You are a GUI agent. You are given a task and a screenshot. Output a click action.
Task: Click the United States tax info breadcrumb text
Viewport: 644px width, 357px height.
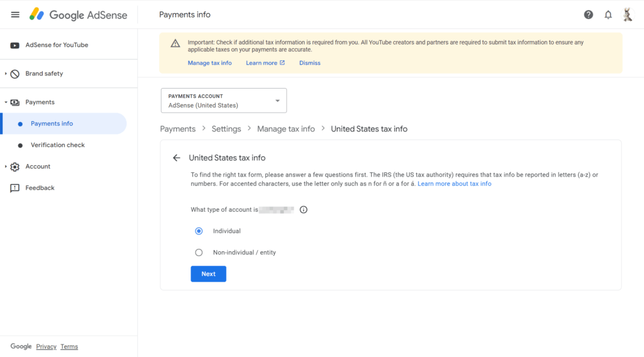click(x=369, y=129)
